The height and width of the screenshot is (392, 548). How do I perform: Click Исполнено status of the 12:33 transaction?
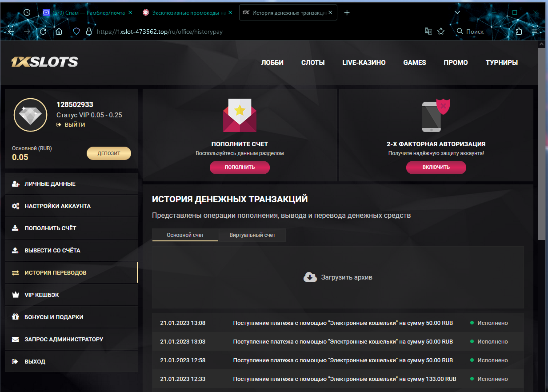tap(492, 379)
